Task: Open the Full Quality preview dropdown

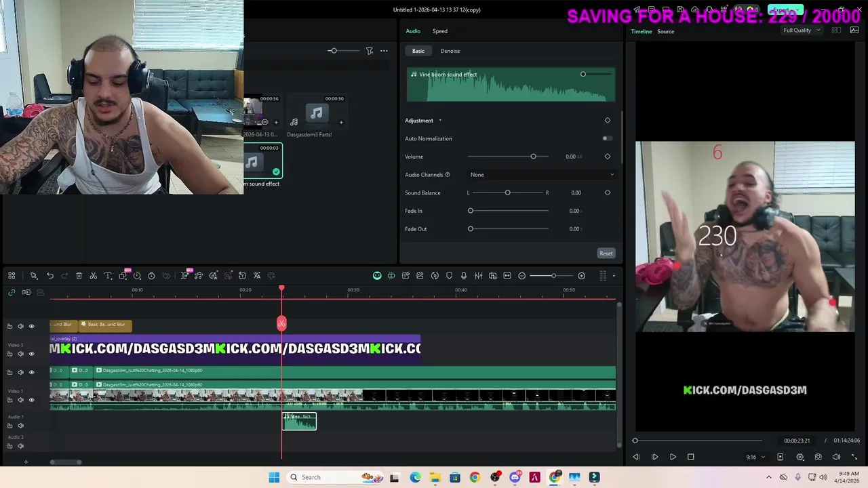Action: point(802,30)
